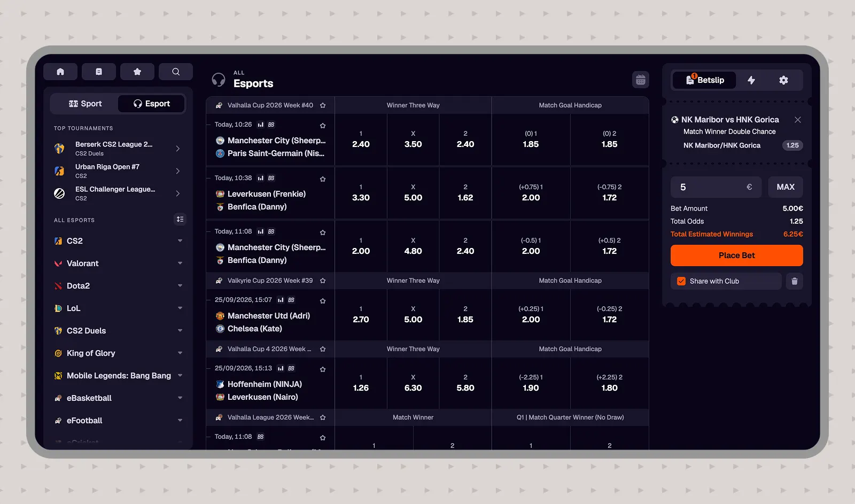Open stats icon for the Today 10:26 match
Image resolution: width=855 pixels, height=504 pixels.
coord(261,125)
